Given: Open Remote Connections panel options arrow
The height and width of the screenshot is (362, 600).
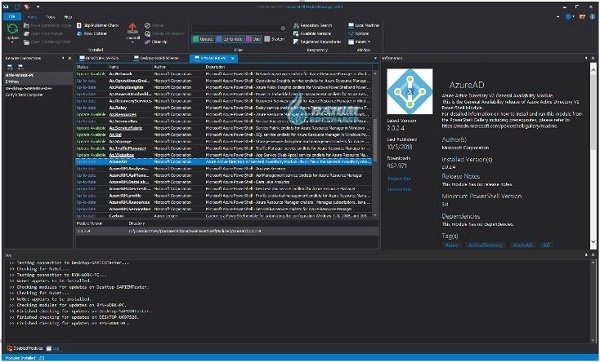Looking at the screenshot, I should 63,58.
